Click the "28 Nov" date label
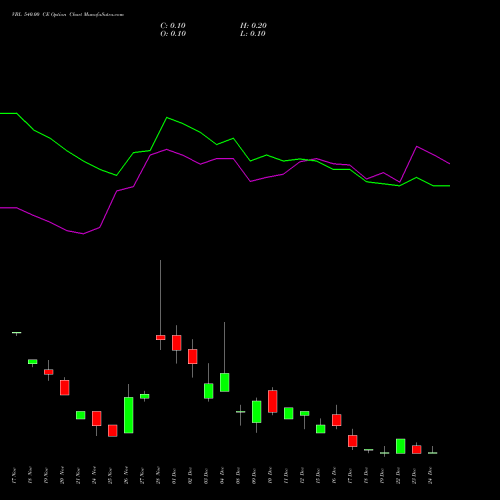Screen dimensions: 500x500 [x=158, y=475]
